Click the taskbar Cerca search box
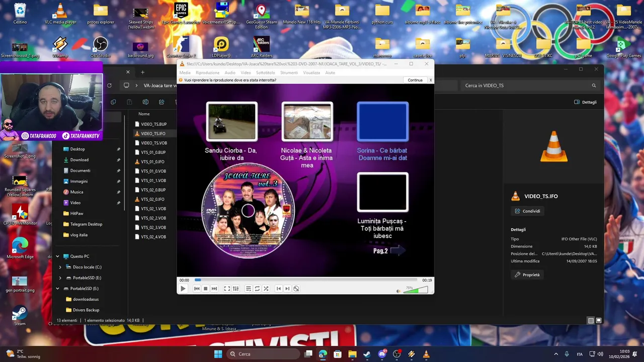This screenshot has height=362, width=644. 264,354
